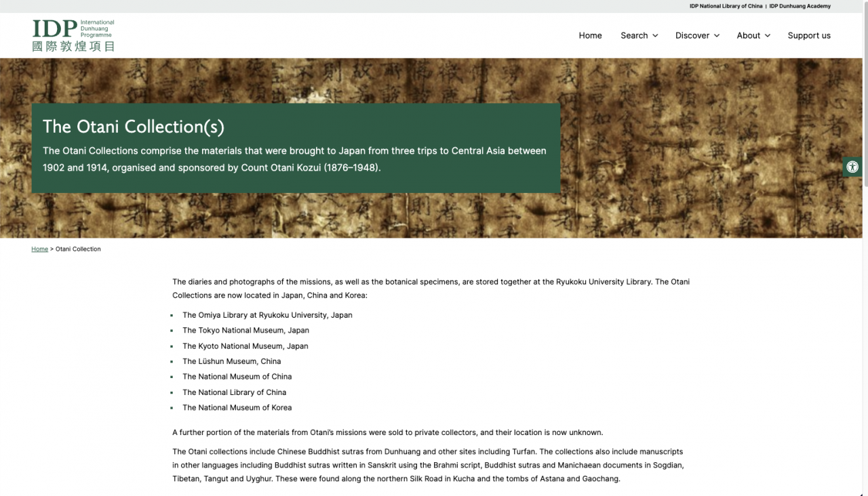Go to Home in the navigation bar
The height and width of the screenshot is (496, 868).
590,35
